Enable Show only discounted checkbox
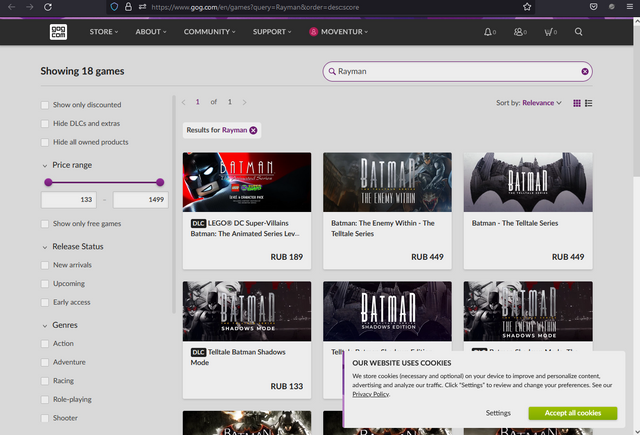 pyautogui.click(x=45, y=105)
